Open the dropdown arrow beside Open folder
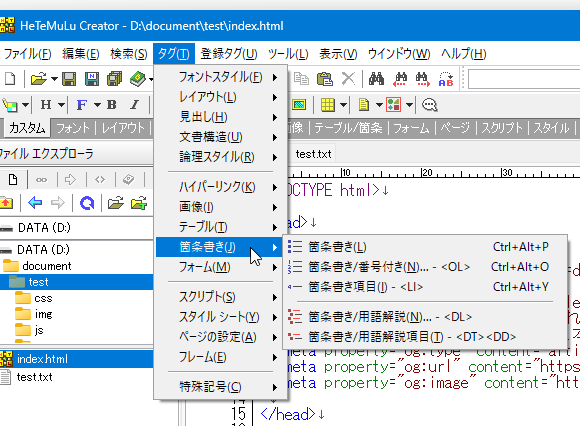The height and width of the screenshot is (426, 580). (54, 79)
